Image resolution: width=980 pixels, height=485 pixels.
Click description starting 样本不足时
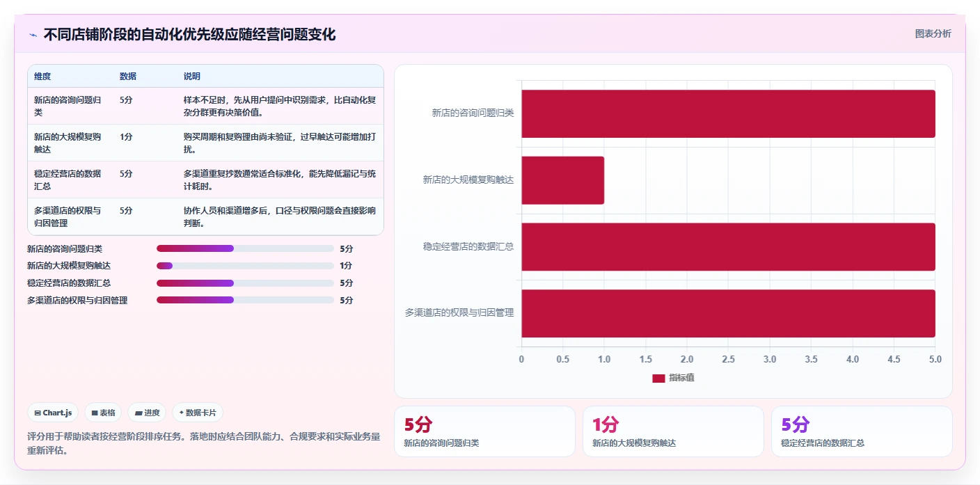tap(280, 106)
